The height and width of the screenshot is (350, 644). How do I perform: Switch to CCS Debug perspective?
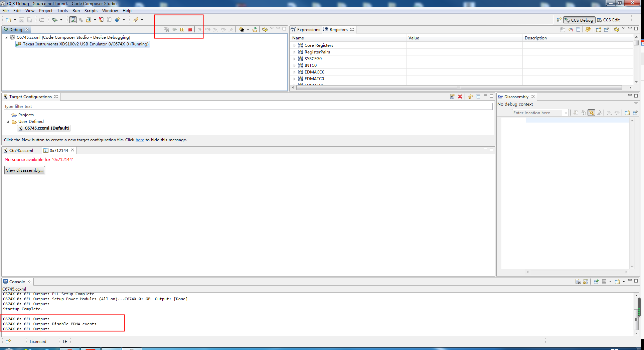[579, 20]
